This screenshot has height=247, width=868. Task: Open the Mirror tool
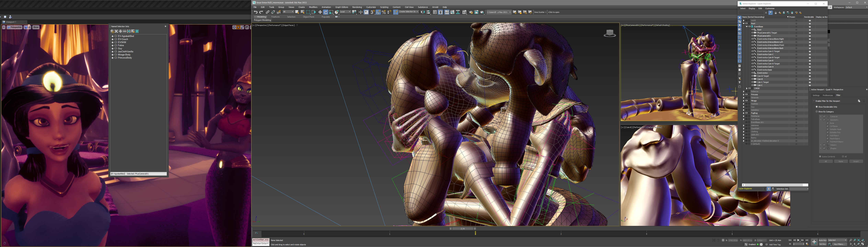422,12
